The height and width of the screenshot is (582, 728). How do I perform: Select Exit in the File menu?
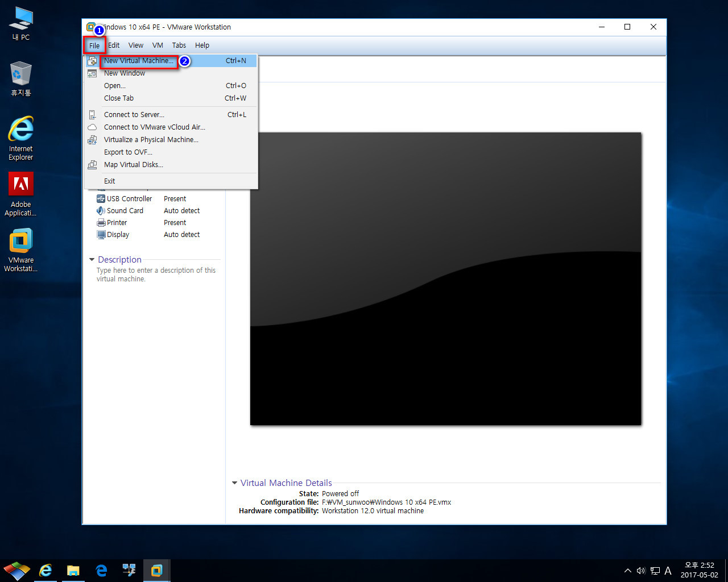click(171, 181)
